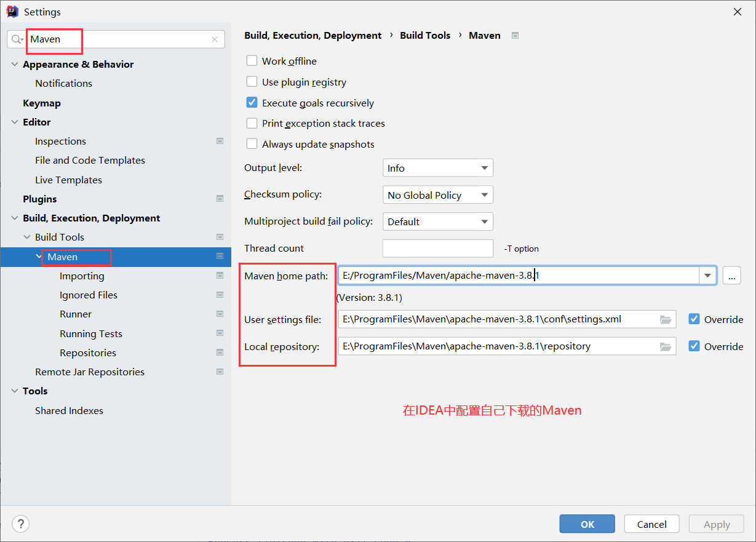Clear search field with the x icon
756x542 pixels.
(x=214, y=39)
